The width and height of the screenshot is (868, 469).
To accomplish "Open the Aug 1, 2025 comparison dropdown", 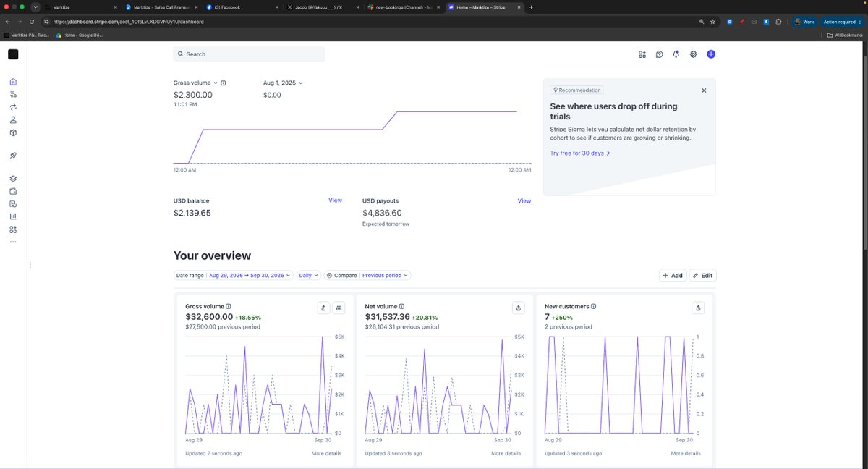I will [283, 83].
